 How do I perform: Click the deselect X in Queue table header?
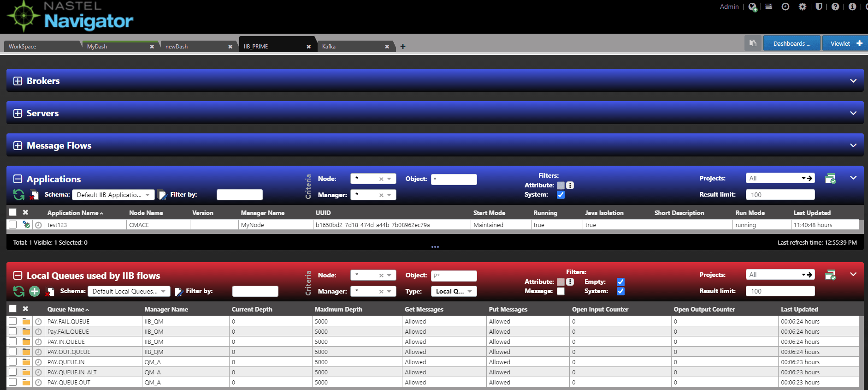coord(25,309)
